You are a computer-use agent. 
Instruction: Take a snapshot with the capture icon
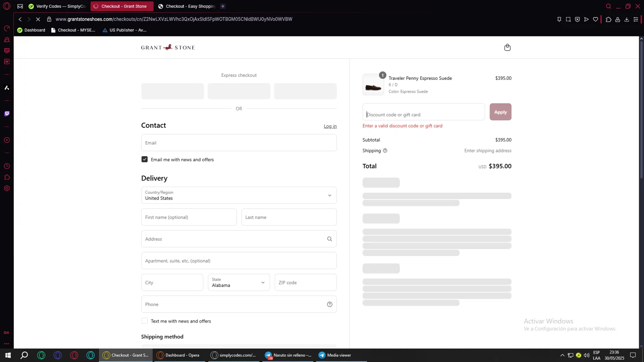point(568,19)
